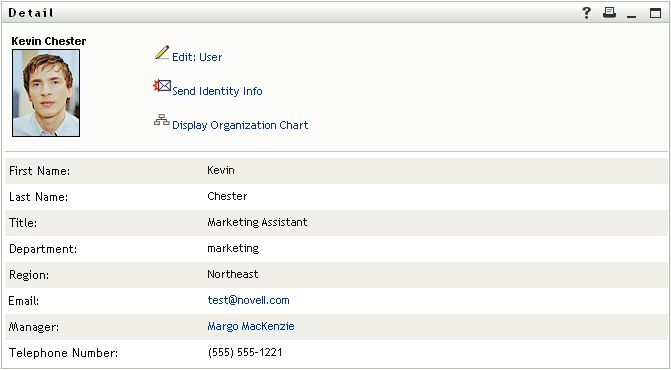This screenshot has width=671, height=370.
Task: Click the print icon in title bar
Action: pyautogui.click(x=609, y=13)
